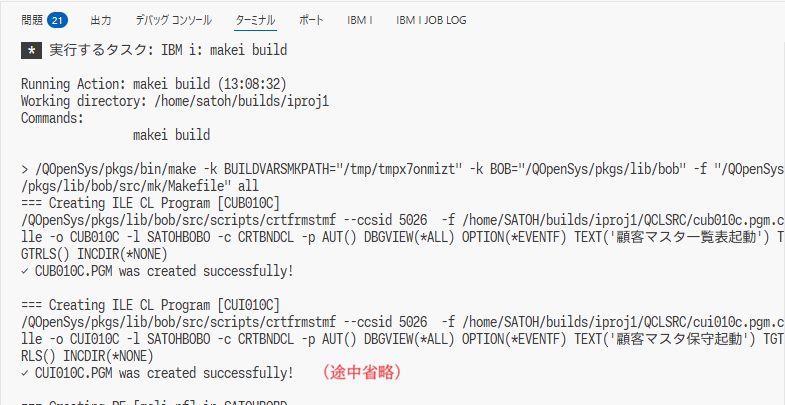Click the 'Creating ILE CL Program [CUI010C]' line
The width and height of the screenshot is (785, 405).
[150, 305]
